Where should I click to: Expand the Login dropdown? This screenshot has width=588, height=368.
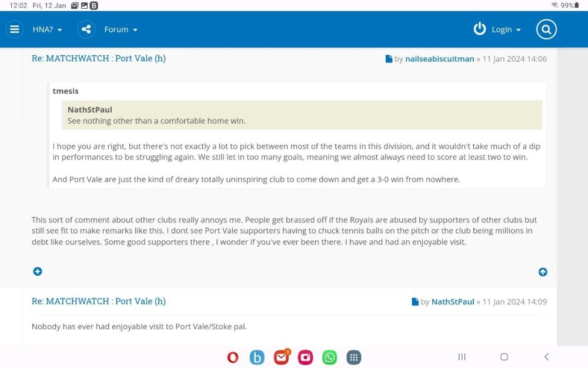[x=506, y=29]
